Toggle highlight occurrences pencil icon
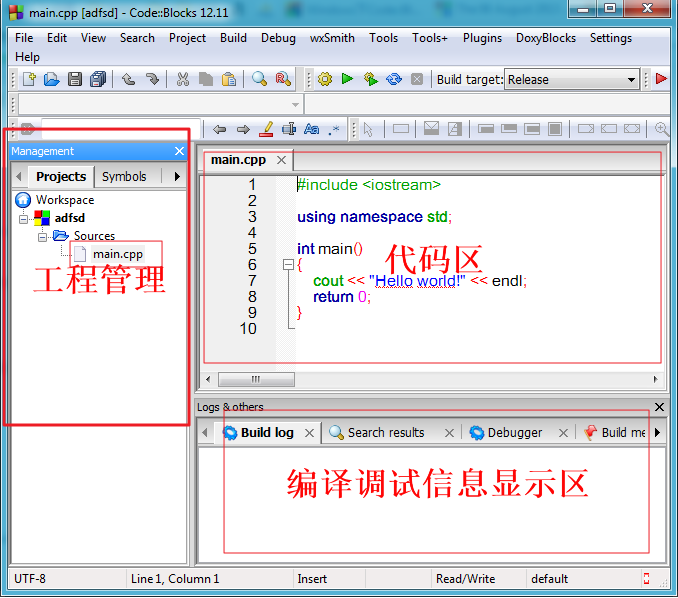The height and width of the screenshot is (598, 678). click(x=266, y=129)
